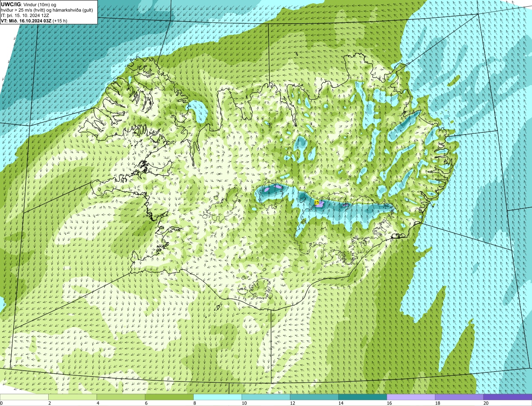The image size is (532, 406).
Task: Click the legend scale label '20'
Action: (x=486, y=403)
